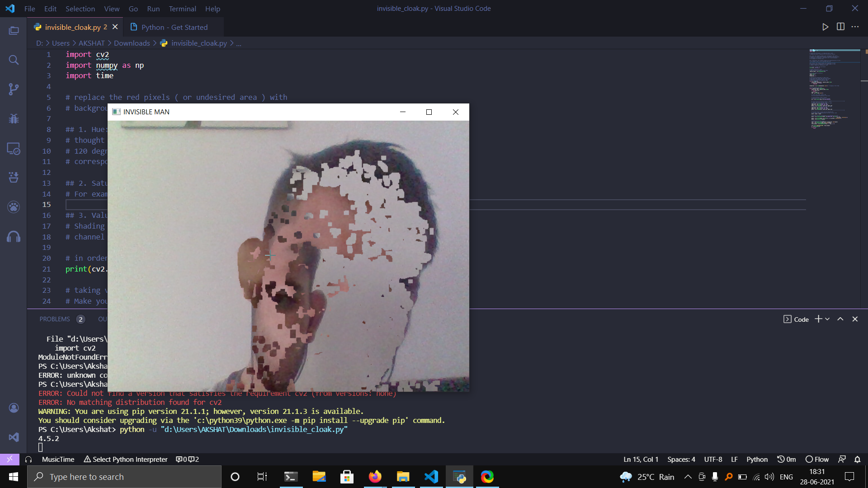Screen dimensions: 868x488
Task: Open the Python language mode selector
Action: [x=757, y=459]
